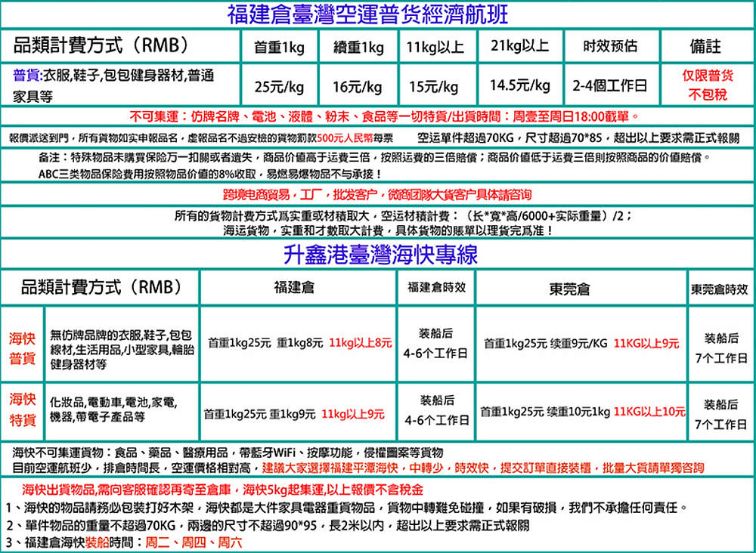
Task: Select the 空运材積計費 formula line
Action: click(404, 216)
